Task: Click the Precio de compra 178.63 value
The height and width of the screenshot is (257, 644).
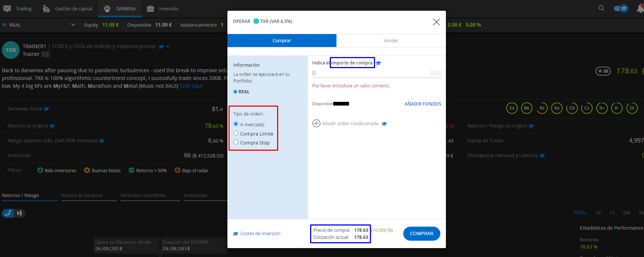Action: point(361,230)
